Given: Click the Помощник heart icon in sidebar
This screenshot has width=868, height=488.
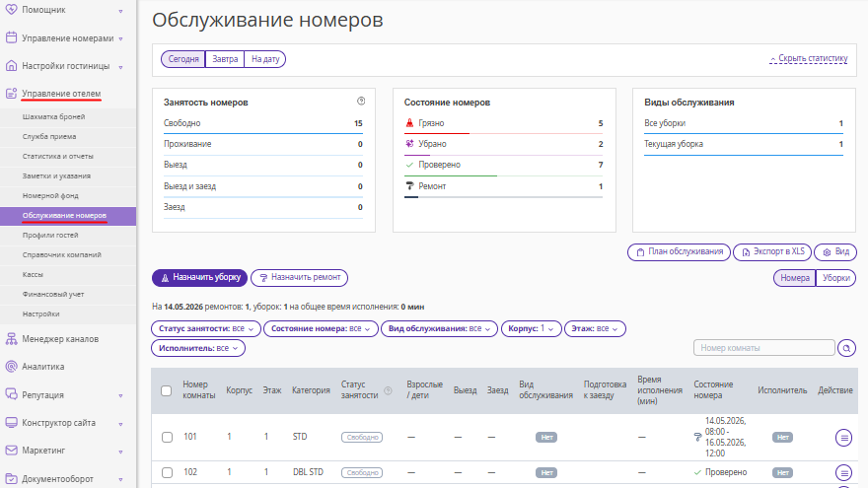Looking at the screenshot, I should coord(11,10).
